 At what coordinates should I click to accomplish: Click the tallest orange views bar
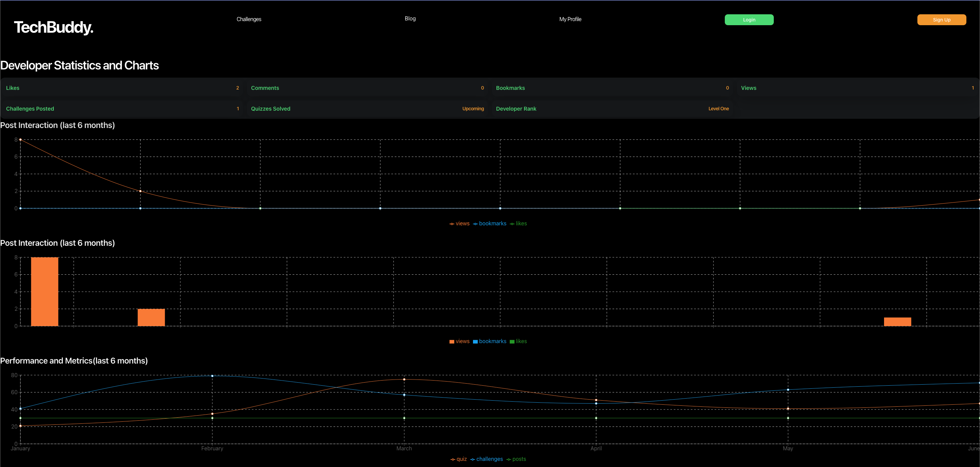45,292
